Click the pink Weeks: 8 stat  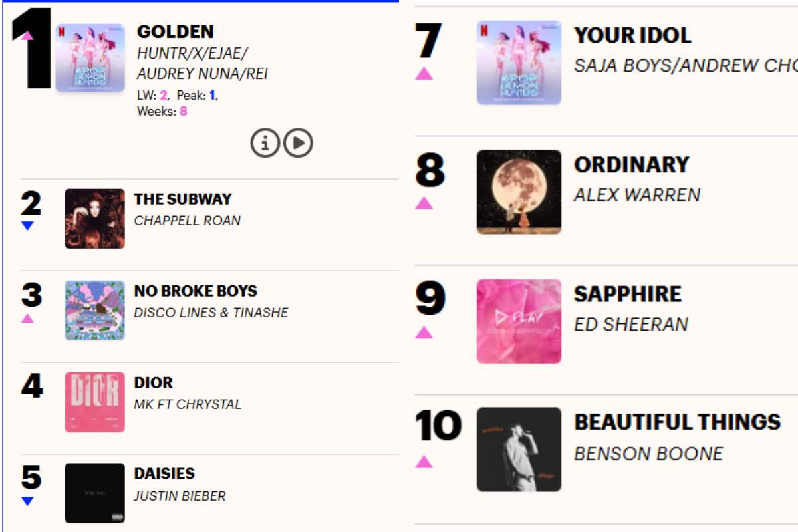(x=162, y=110)
